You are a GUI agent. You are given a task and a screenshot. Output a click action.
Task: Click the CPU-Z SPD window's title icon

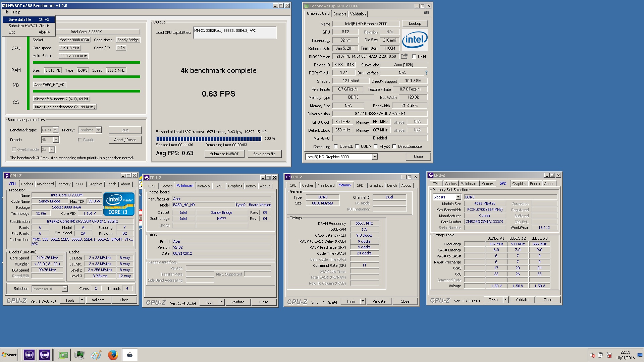point(430,175)
